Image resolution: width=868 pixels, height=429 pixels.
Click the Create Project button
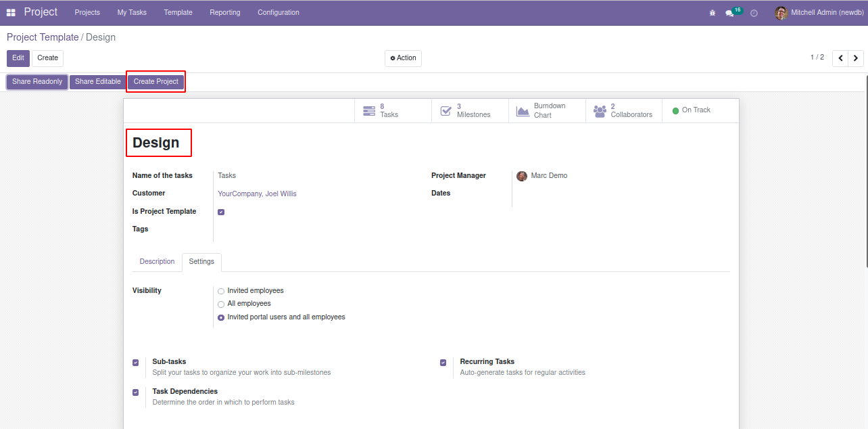click(x=156, y=82)
